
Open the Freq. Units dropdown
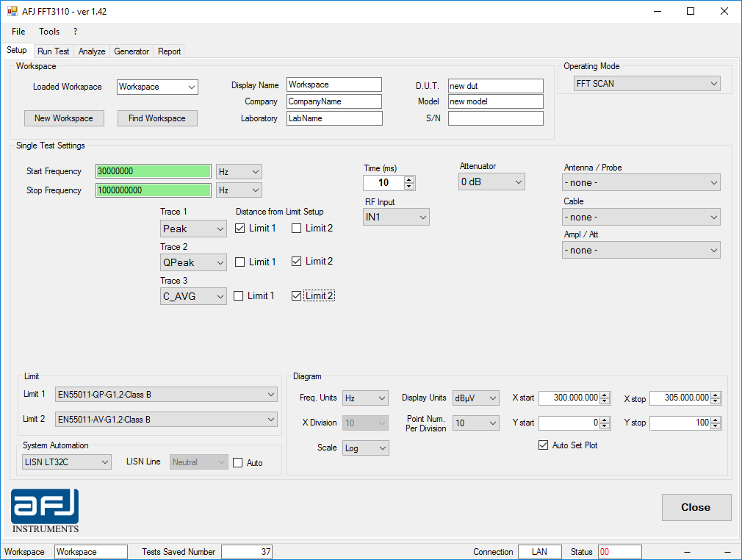pos(365,398)
